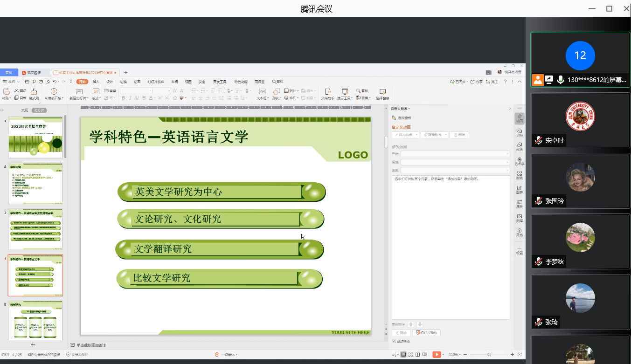The height and width of the screenshot is (364, 631).
Task: Open 切换 transition panel in right sidebar
Action: 520,133
